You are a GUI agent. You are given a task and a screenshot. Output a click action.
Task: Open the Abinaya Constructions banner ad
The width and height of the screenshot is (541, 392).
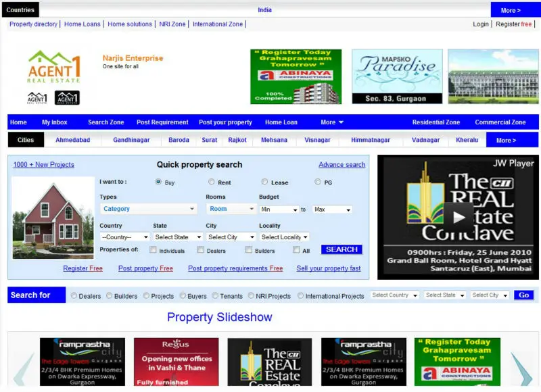[x=296, y=76]
